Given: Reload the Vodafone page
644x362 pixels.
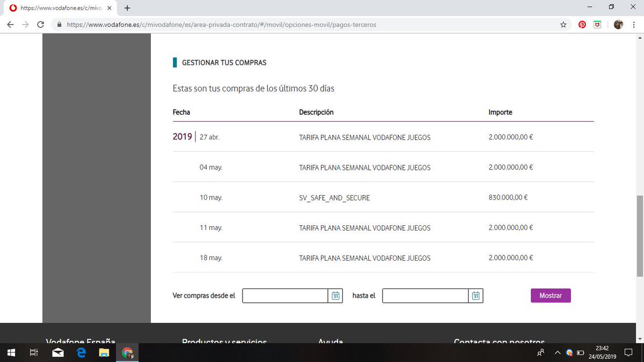Looking at the screenshot, I should click(40, 25).
